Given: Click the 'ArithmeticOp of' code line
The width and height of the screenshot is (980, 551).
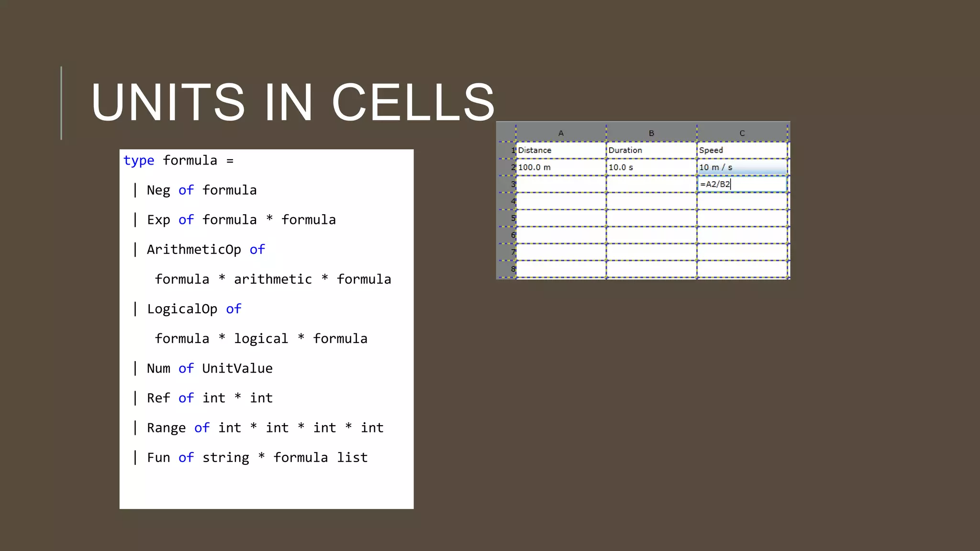Looking at the screenshot, I should pos(199,249).
